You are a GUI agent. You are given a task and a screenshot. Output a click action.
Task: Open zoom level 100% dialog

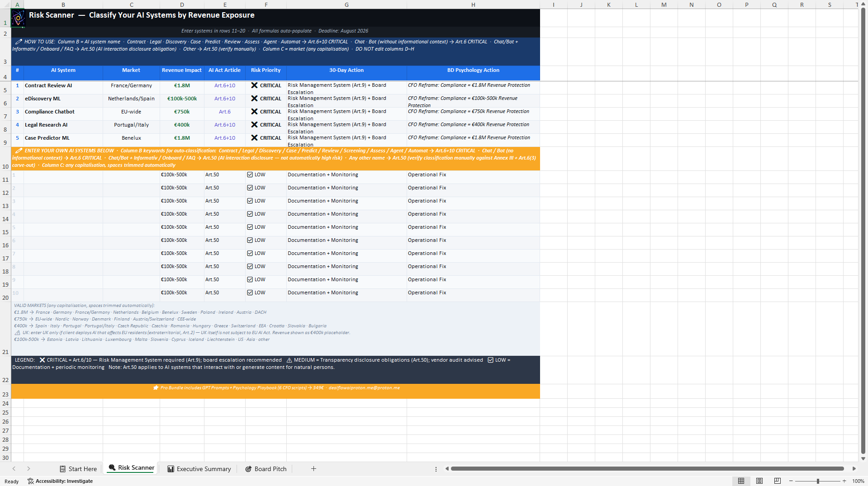[858, 481]
